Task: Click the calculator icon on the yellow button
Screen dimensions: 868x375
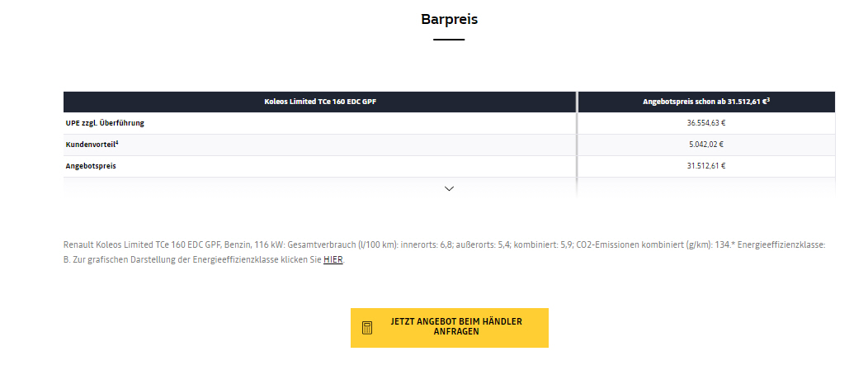Action: point(367,328)
